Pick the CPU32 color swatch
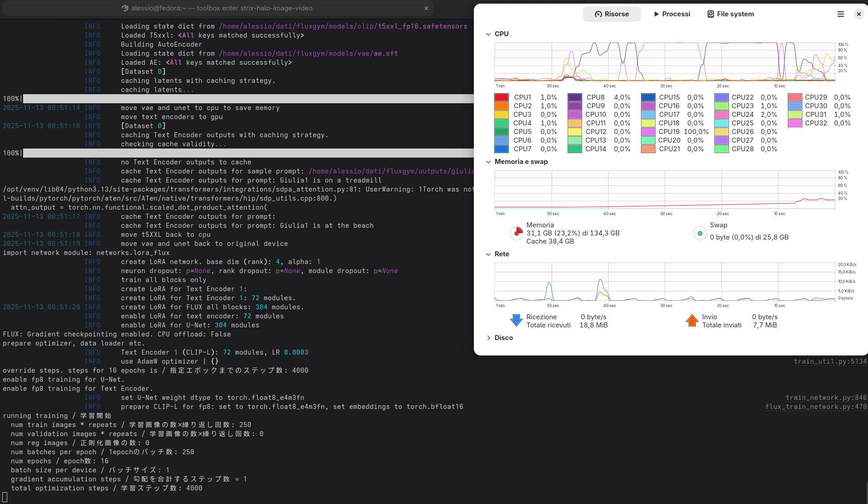The height and width of the screenshot is (504, 868). (x=795, y=123)
